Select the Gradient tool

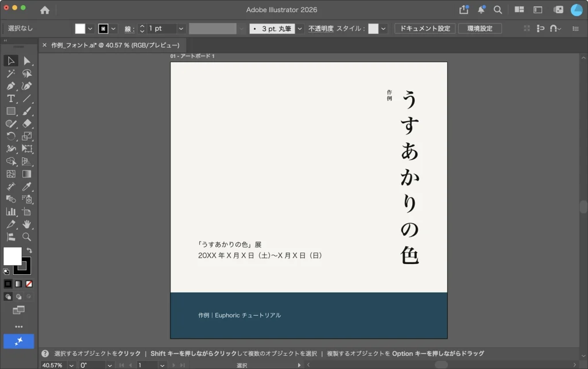[27, 174]
